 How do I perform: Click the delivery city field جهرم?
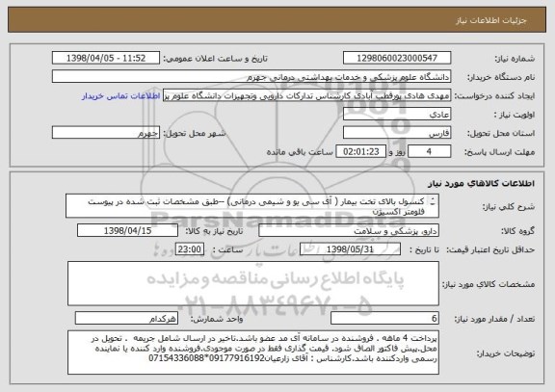point(106,133)
